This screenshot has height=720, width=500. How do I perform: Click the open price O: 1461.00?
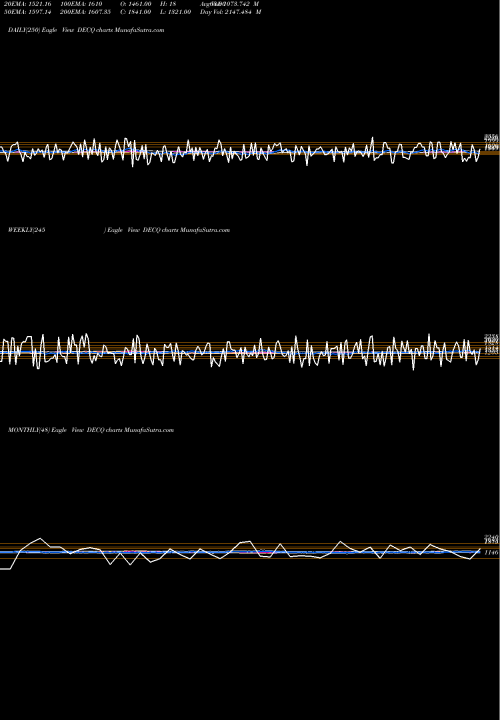(136, 4)
